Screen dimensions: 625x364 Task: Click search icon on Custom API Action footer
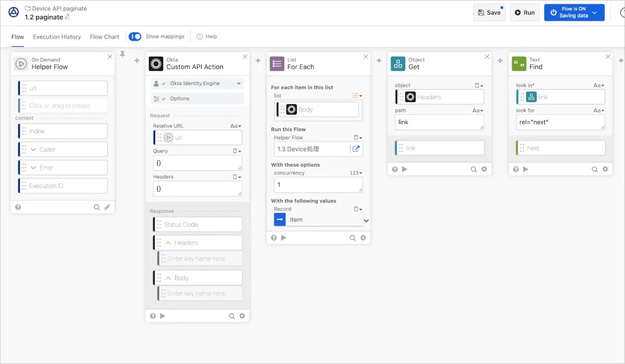click(232, 316)
